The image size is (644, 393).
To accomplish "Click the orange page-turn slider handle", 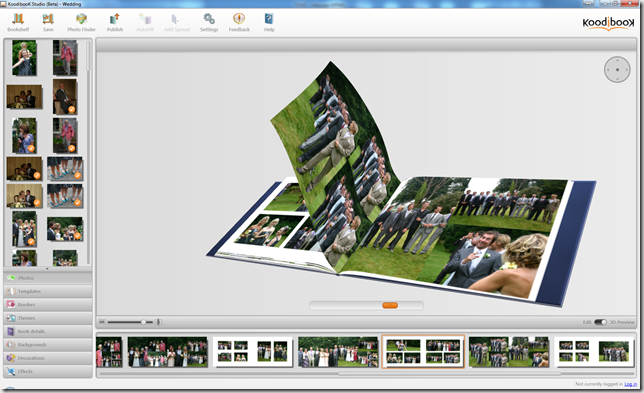I will pos(390,305).
